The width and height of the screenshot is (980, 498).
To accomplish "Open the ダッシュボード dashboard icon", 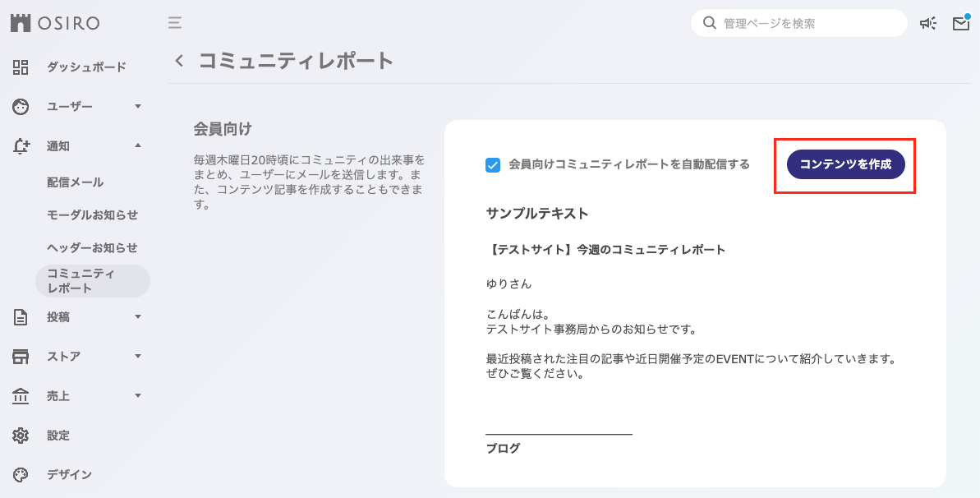I will point(21,67).
